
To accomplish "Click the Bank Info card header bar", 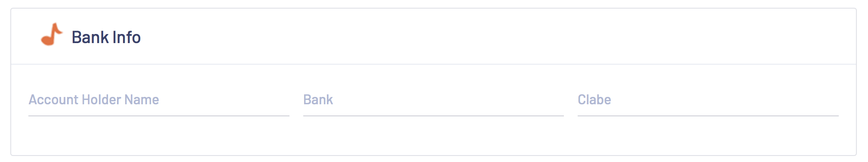I will click(x=434, y=37).
